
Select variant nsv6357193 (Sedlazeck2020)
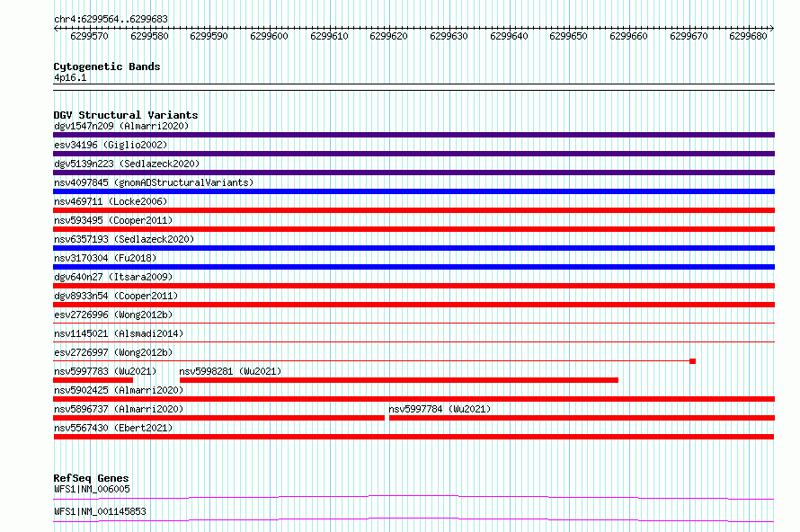click(x=124, y=239)
